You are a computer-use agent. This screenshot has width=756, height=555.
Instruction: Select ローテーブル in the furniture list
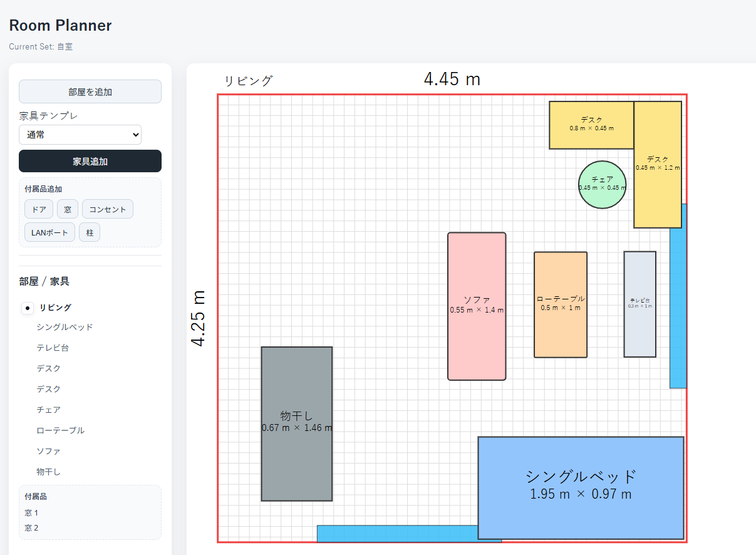[x=60, y=430]
